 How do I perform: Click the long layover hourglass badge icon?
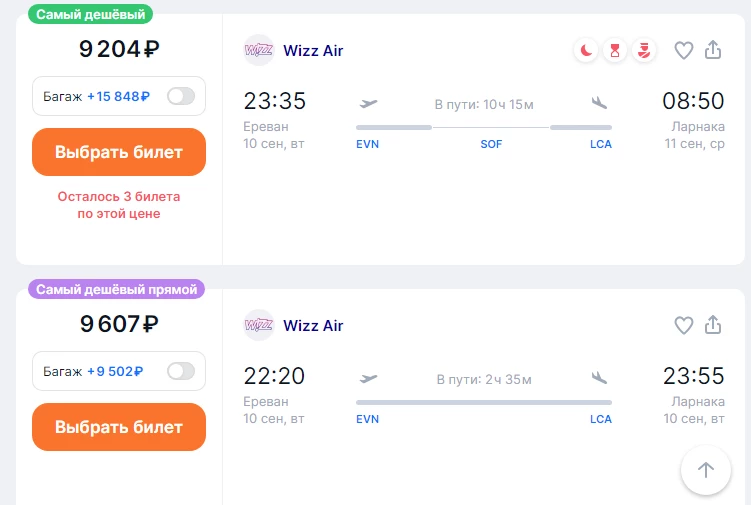coord(615,50)
